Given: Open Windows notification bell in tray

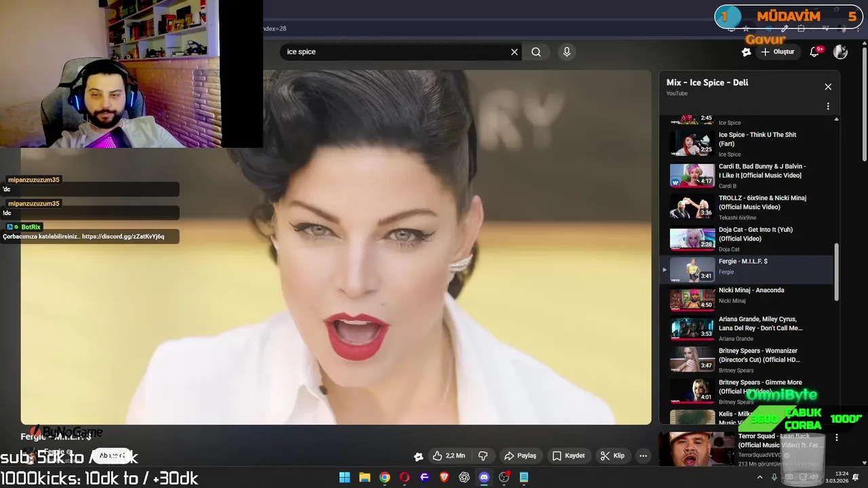Looking at the screenshot, I should pyautogui.click(x=856, y=477).
